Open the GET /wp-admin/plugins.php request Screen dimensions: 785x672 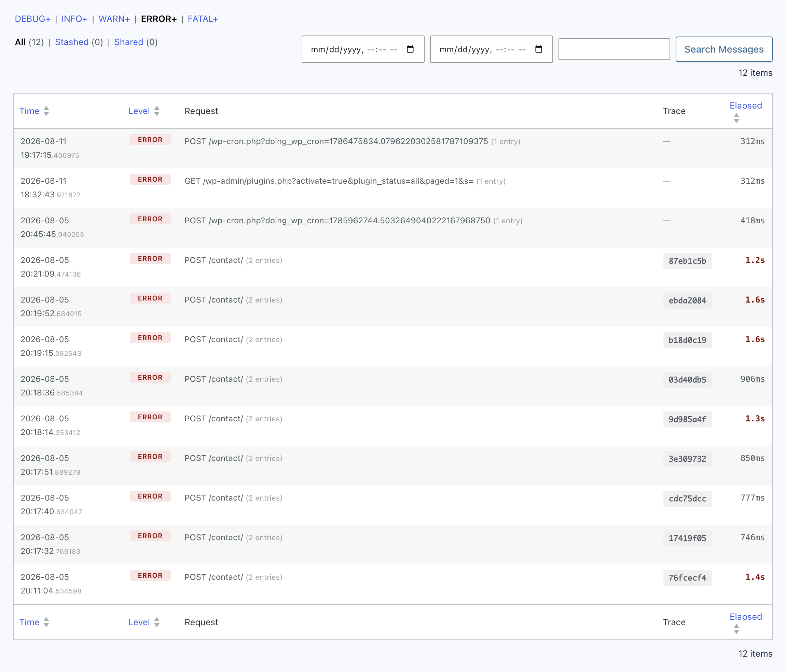click(x=329, y=181)
